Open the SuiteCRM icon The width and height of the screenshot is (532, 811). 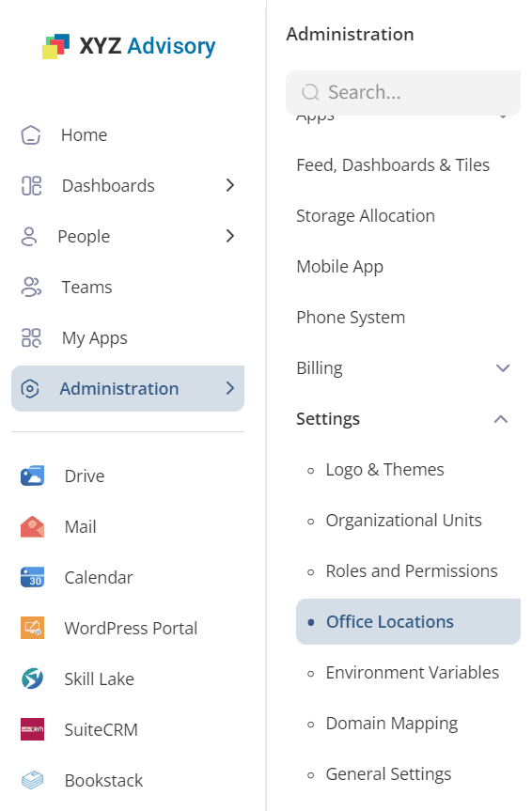tap(32, 729)
